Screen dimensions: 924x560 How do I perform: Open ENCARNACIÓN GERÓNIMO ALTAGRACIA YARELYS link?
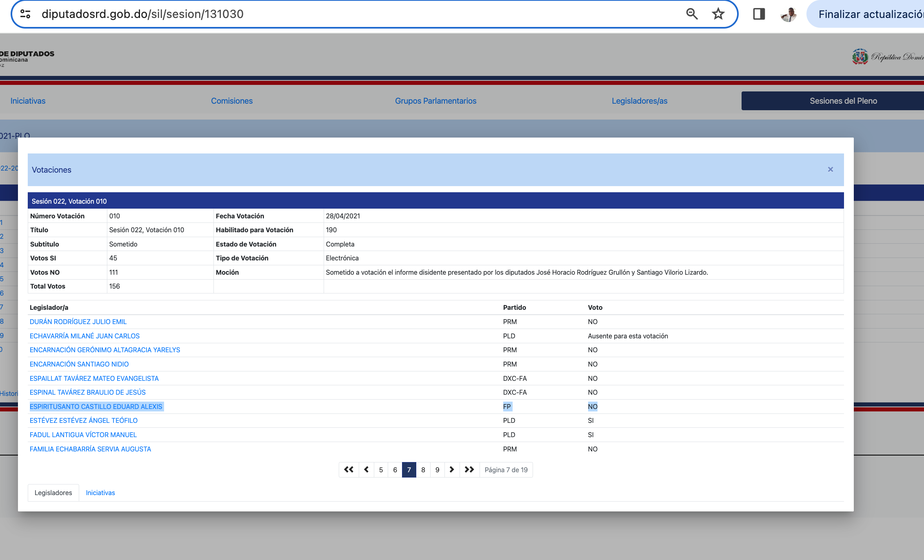point(105,350)
